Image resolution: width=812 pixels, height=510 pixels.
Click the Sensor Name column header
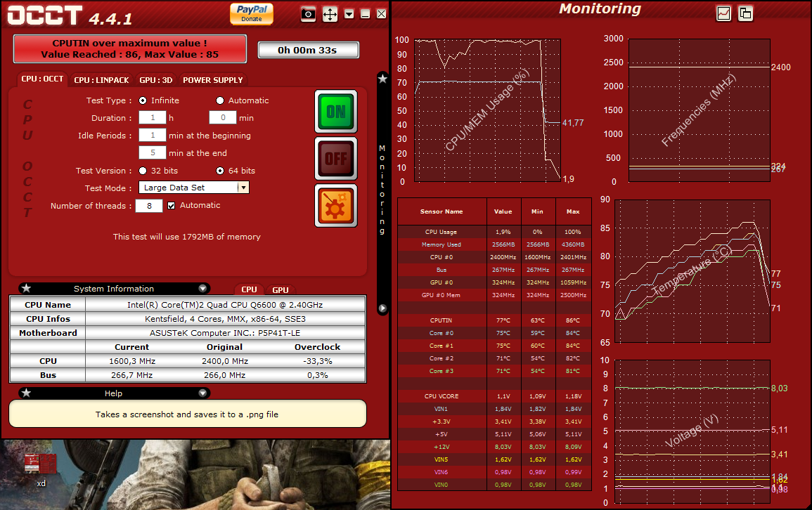click(x=442, y=211)
